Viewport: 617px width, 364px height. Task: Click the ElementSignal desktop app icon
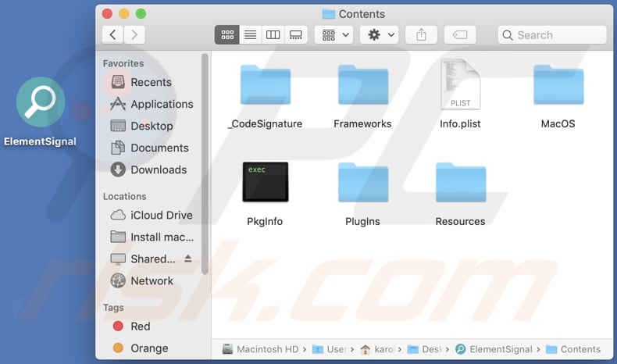(40, 102)
